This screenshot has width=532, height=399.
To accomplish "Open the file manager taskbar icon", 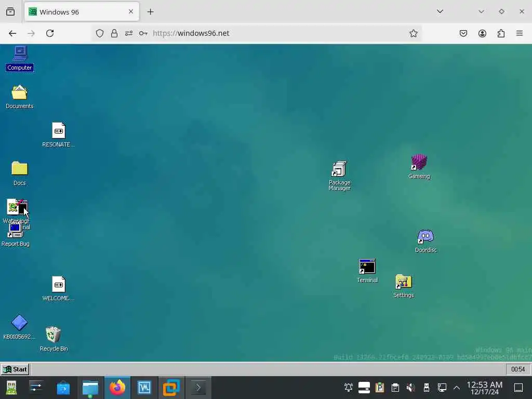I will [x=90, y=388].
